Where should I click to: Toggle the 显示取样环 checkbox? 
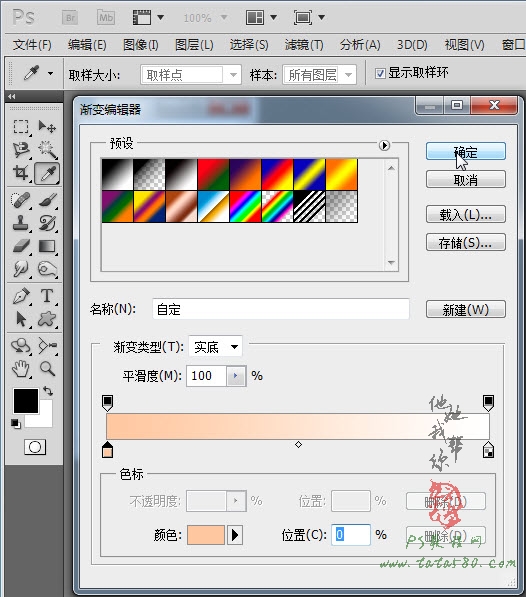tap(380, 73)
